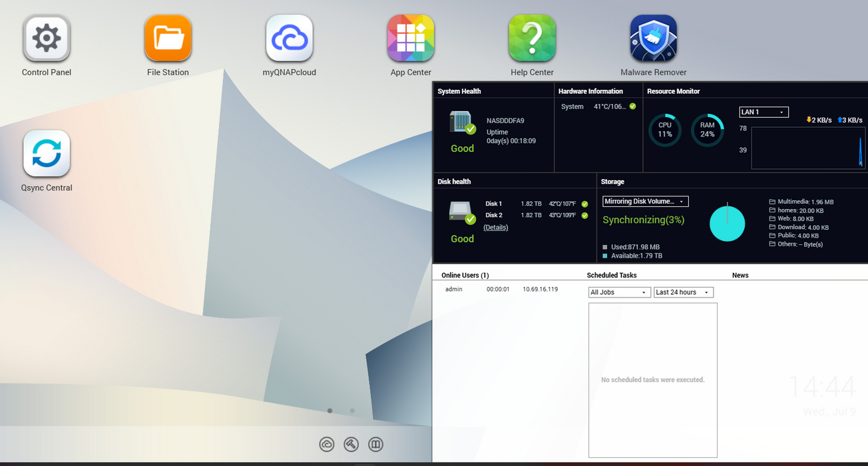The image size is (868, 466).
Task: Click the Multimedia folder icon in Storage
Action: pyautogui.click(x=772, y=202)
